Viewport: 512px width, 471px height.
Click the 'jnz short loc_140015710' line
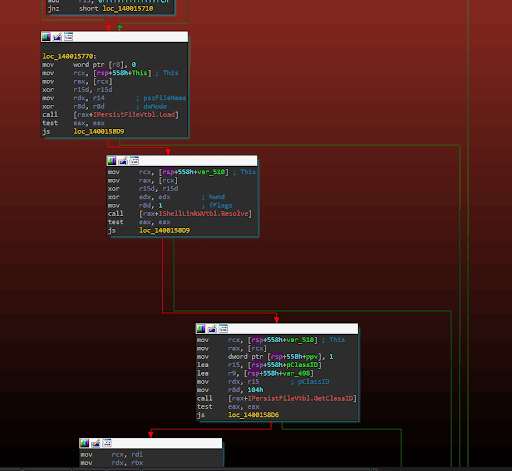point(100,8)
